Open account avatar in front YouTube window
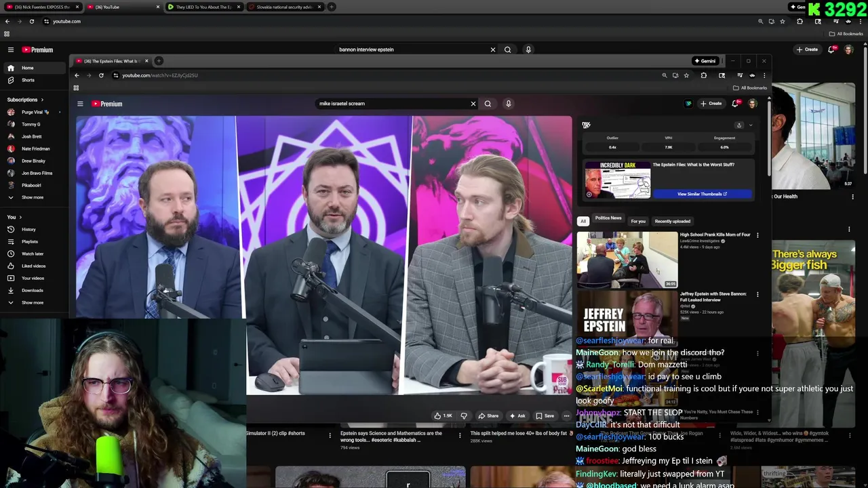Image resolution: width=868 pixels, height=488 pixels. click(752, 104)
